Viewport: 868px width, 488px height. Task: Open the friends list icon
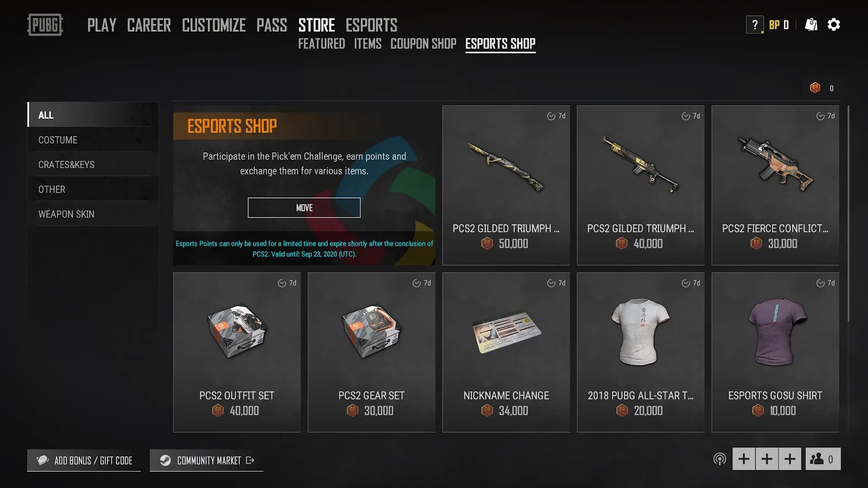pyautogui.click(x=823, y=459)
